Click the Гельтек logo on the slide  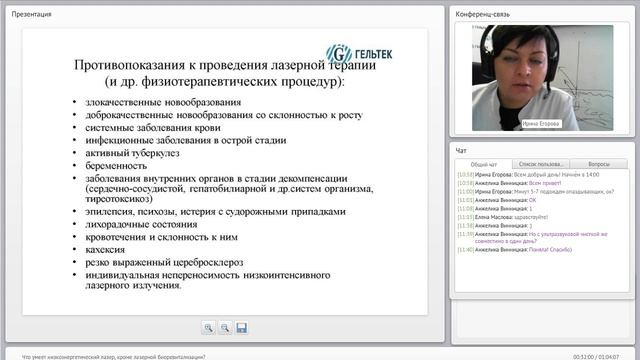pos(359,53)
